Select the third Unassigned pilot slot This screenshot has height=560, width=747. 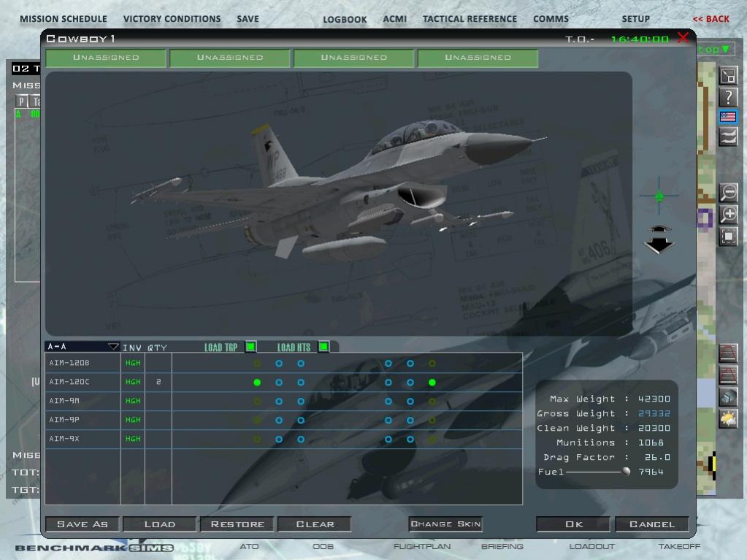coord(353,58)
